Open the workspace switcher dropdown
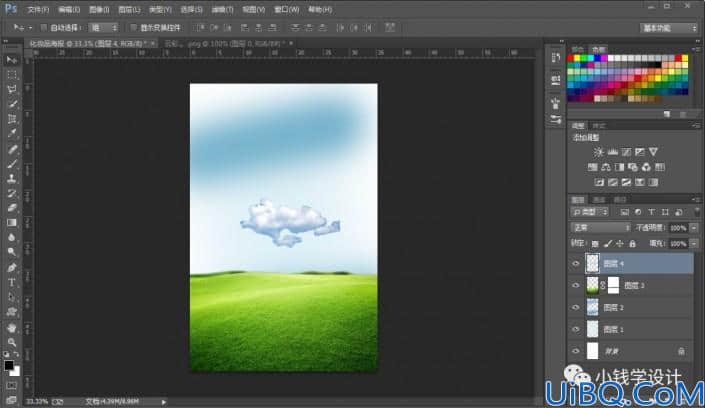705x408 pixels. pos(669,28)
